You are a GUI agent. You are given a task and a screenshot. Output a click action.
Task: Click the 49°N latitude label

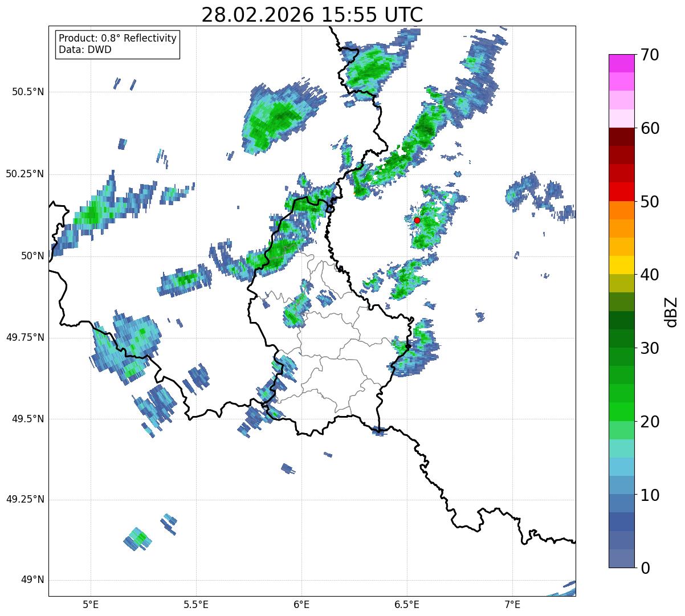pos(32,580)
